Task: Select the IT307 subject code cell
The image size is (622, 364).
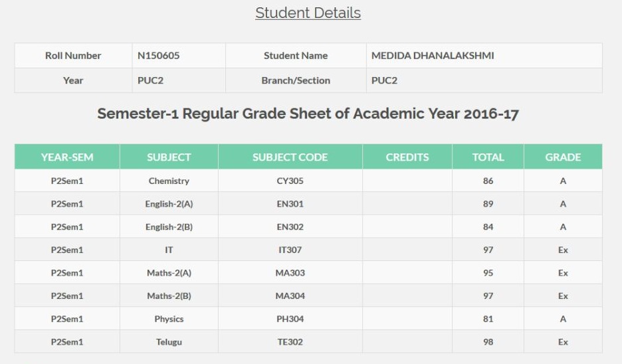Action: (x=290, y=250)
